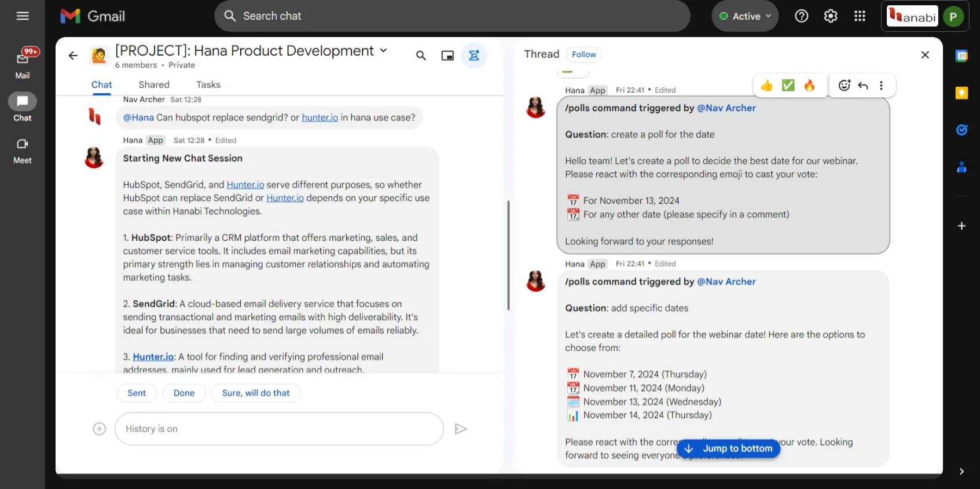Select Chat in the left sidebar
980x489 pixels.
23,107
